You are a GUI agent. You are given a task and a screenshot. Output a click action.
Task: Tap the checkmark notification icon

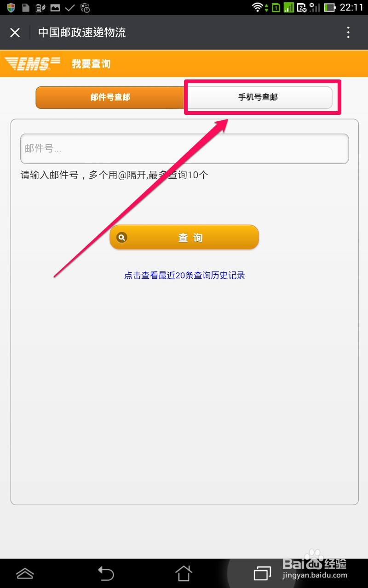70,7
